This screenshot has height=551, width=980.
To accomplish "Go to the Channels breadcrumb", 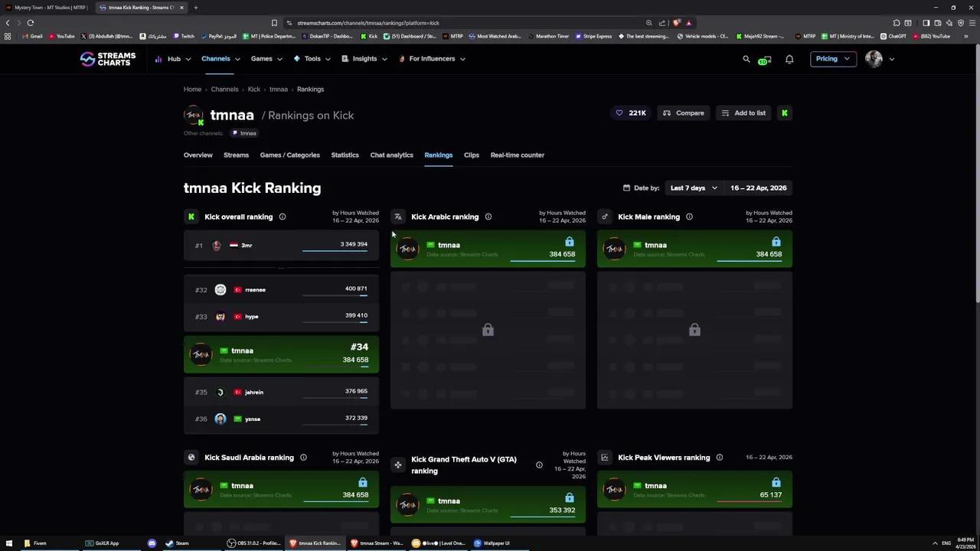I will coord(224,90).
